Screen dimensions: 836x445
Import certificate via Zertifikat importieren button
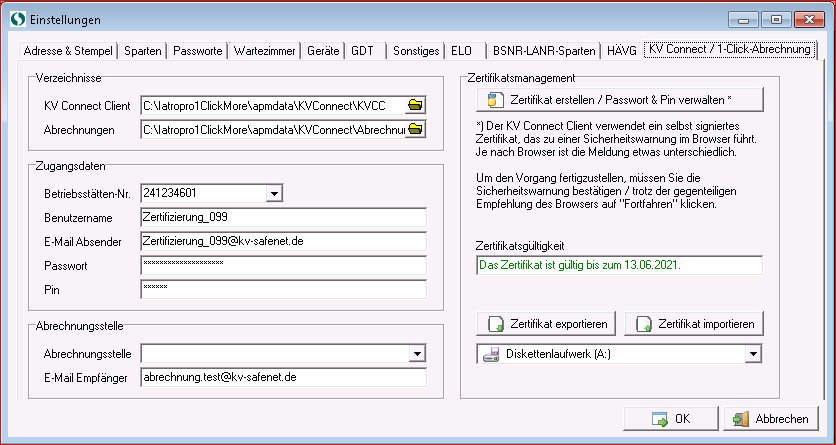[x=695, y=324]
